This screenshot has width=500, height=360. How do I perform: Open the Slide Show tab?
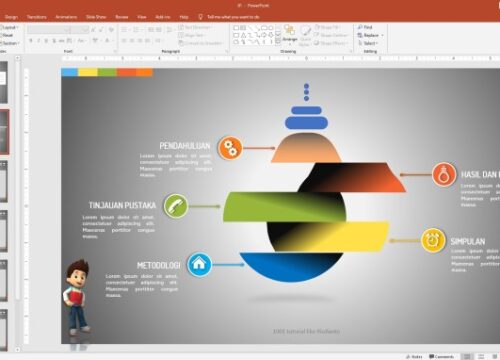click(x=96, y=17)
